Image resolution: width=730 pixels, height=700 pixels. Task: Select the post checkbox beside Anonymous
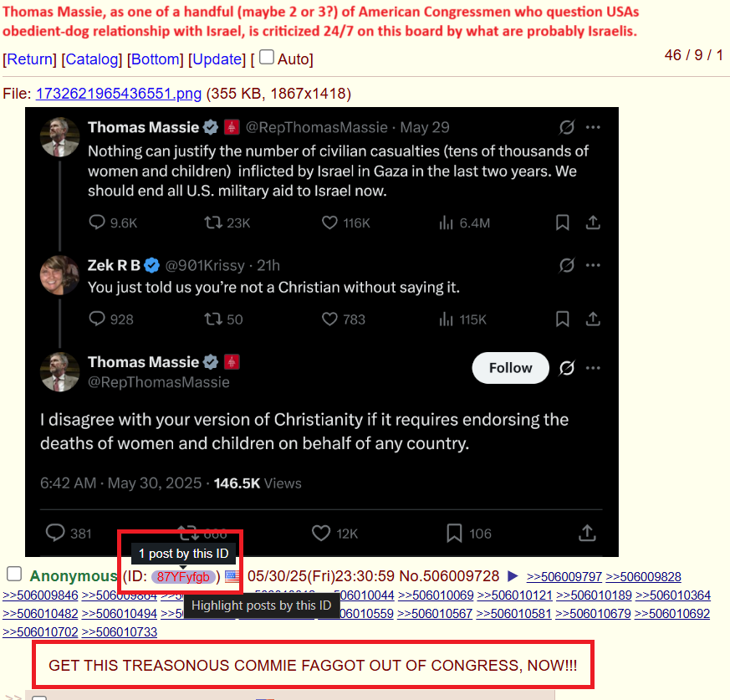pyautogui.click(x=14, y=574)
